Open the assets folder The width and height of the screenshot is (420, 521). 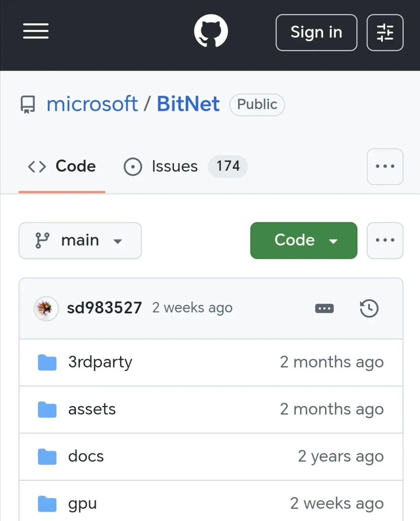coord(92,409)
